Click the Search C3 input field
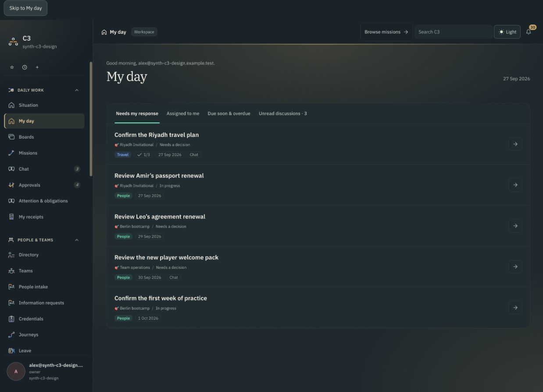Viewport: 543px width, 392px height. click(x=453, y=32)
